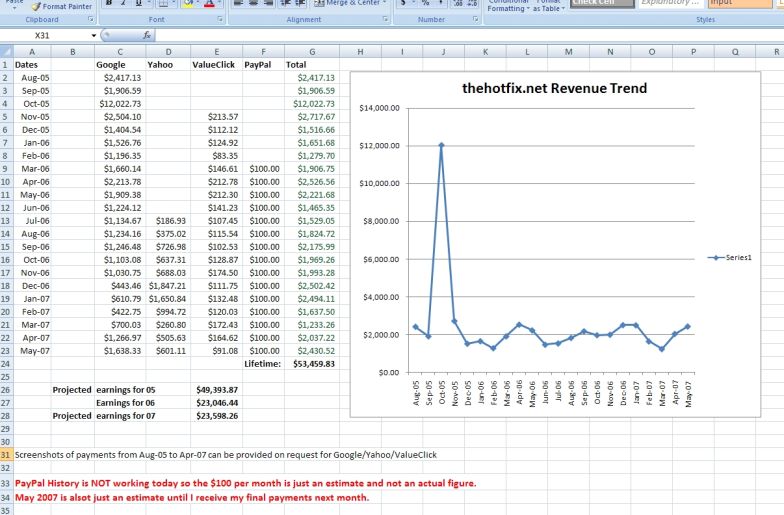Select the Lifetime total cell $53,459.83

pyautogui.click(x=312, y=364)
